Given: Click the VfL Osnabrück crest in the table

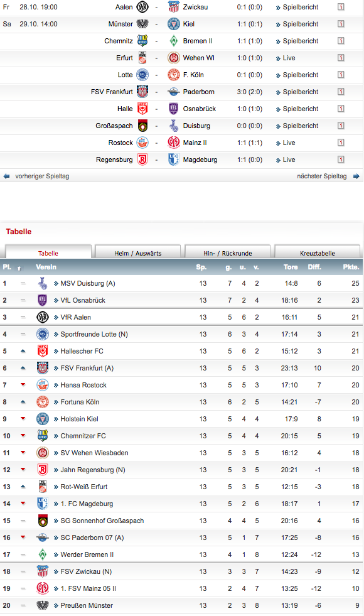Looking at the screenshot, I should point(43,300).
